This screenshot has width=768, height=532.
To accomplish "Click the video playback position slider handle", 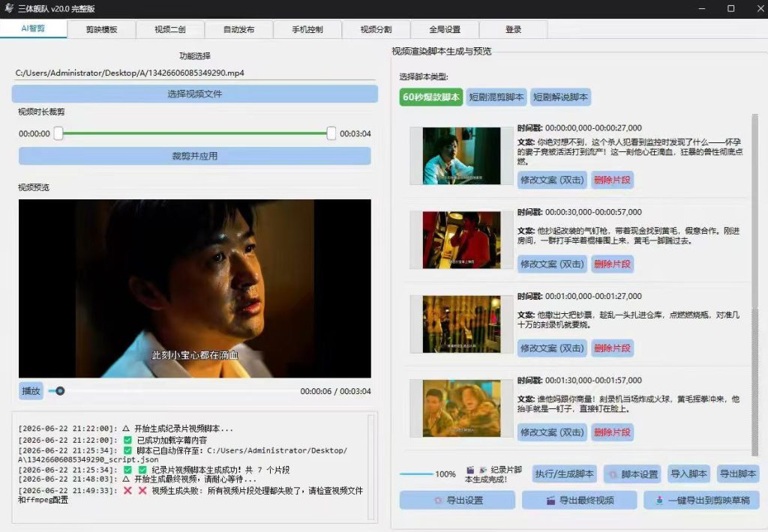I will coord(60,391).
